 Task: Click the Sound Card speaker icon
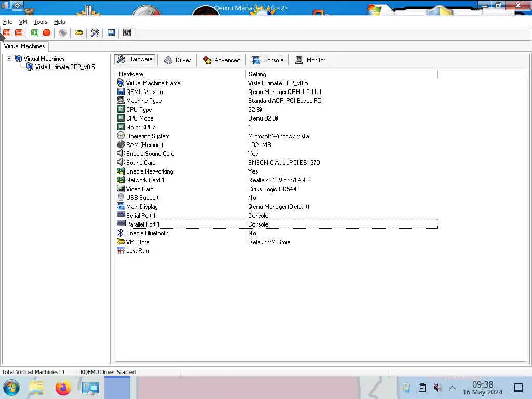pos(121,162)
